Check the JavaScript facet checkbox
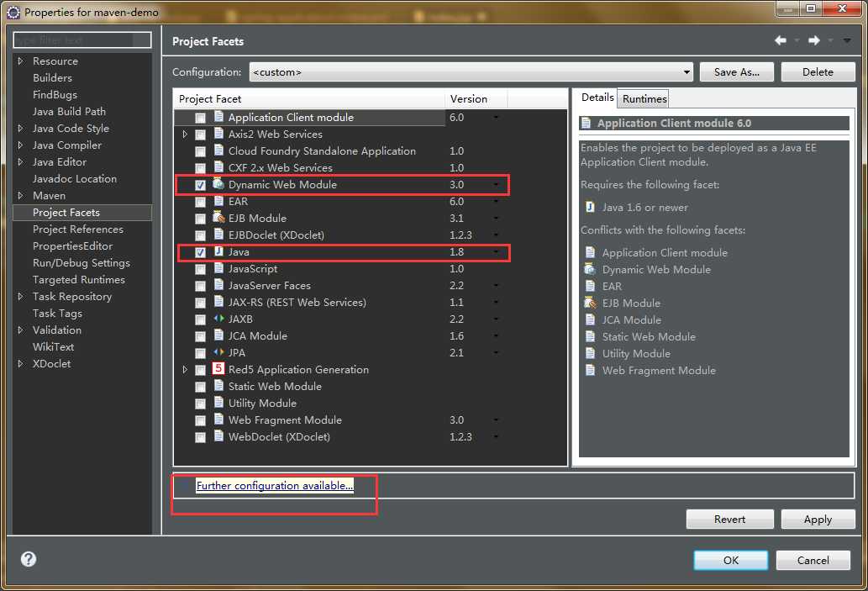868x591 pixels. point(200,269)
